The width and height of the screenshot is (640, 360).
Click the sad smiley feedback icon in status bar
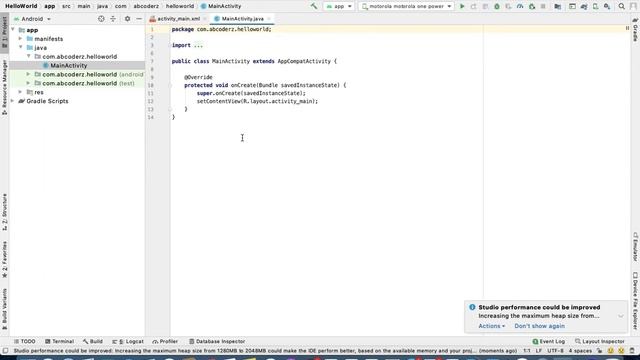(621, 351)
